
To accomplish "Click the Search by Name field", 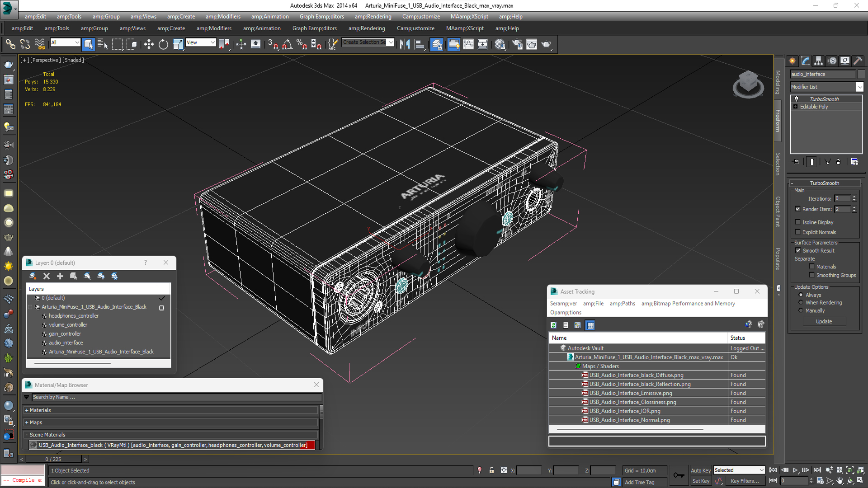I will point(176,397).
